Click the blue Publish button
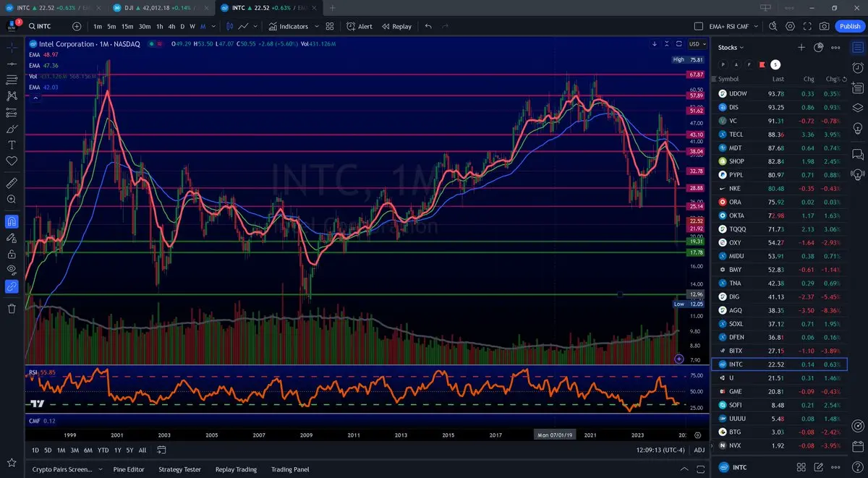This screenshot has height=478, width=868. pos(849,26)
